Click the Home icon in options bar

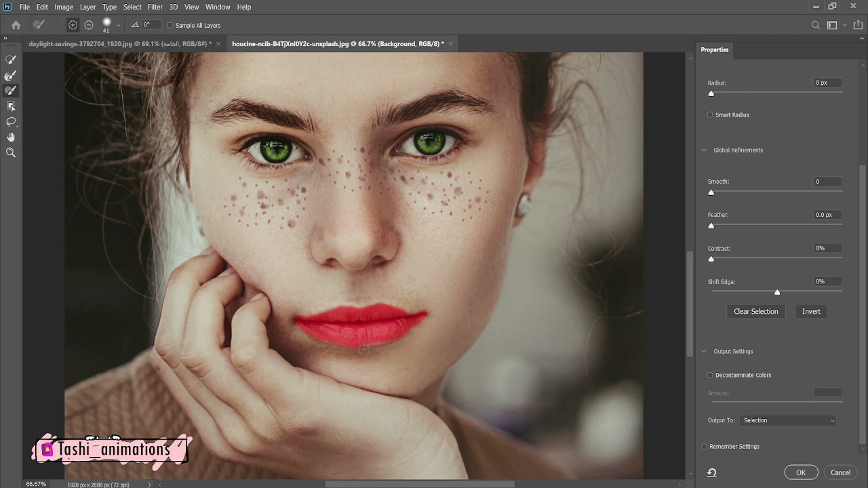(x=16, y=25)
